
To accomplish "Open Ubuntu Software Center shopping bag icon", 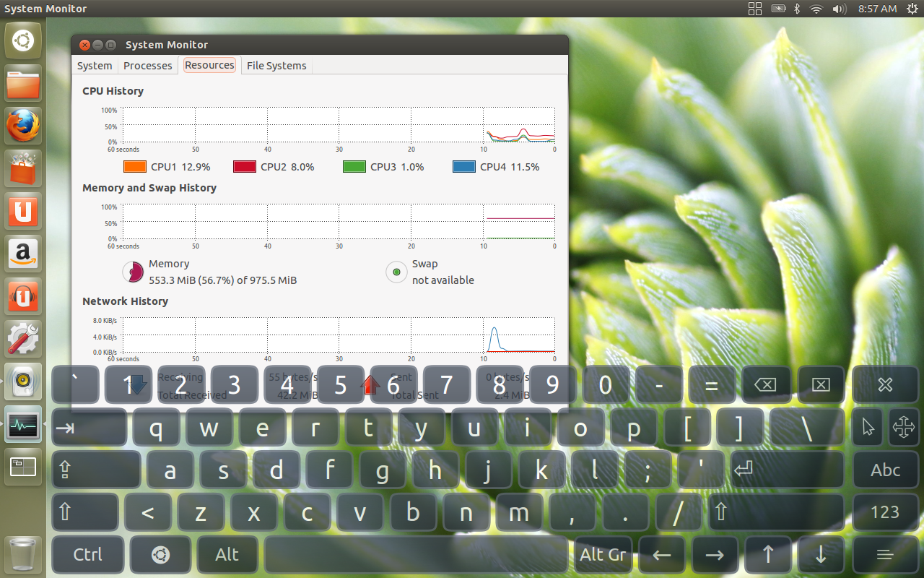I will click(23, 169).
